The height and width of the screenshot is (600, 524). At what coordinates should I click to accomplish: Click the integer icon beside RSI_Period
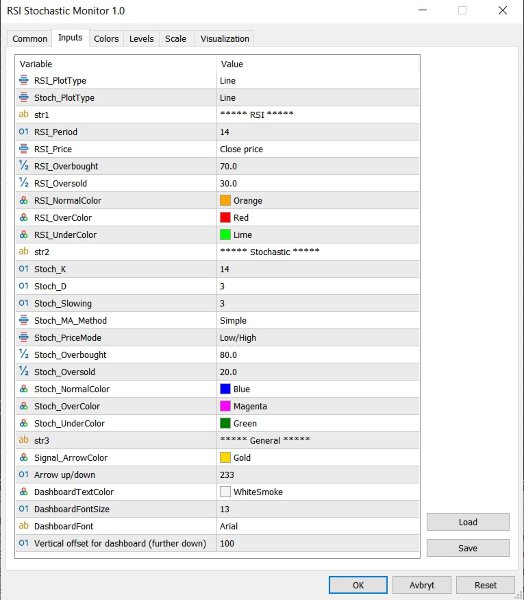pyautogui.click(x=24, y=132)
